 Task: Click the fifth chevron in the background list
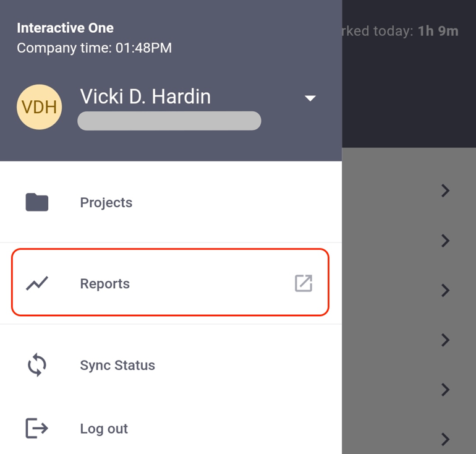click(445, 390)
